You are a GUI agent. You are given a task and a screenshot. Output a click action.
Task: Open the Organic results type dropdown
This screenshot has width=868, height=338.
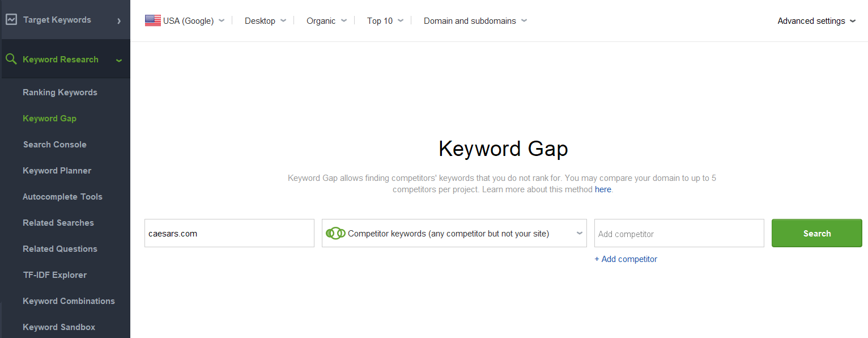326,21
